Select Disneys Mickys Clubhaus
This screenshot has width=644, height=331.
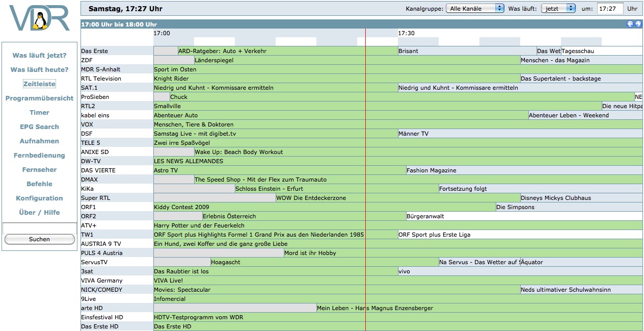pos(581,198)
